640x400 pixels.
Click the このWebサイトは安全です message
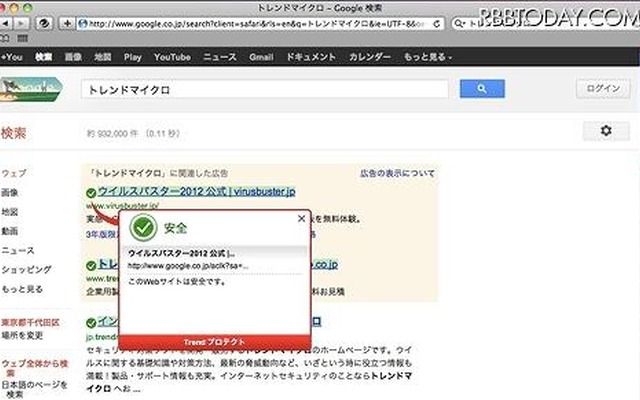177,282
